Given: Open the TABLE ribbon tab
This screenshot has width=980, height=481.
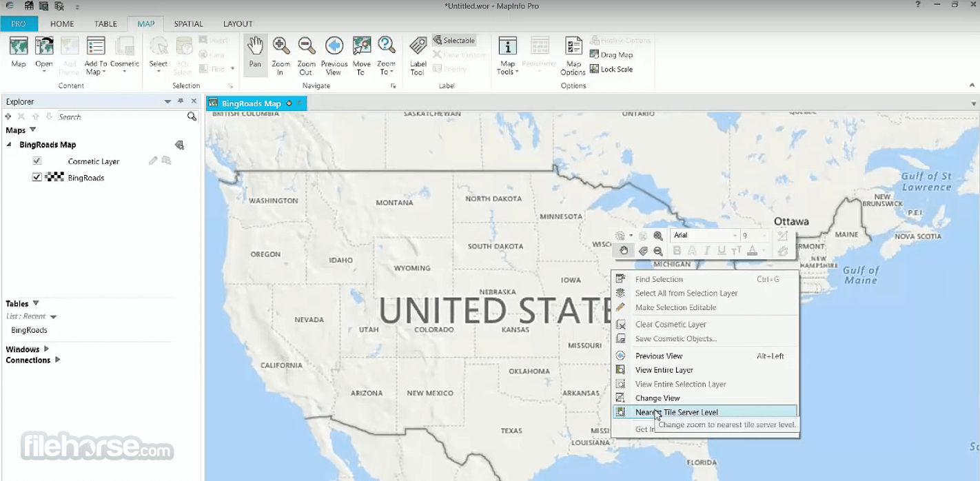Looking at the screenshot, I should pyautogui.click(x=105, y=23).
